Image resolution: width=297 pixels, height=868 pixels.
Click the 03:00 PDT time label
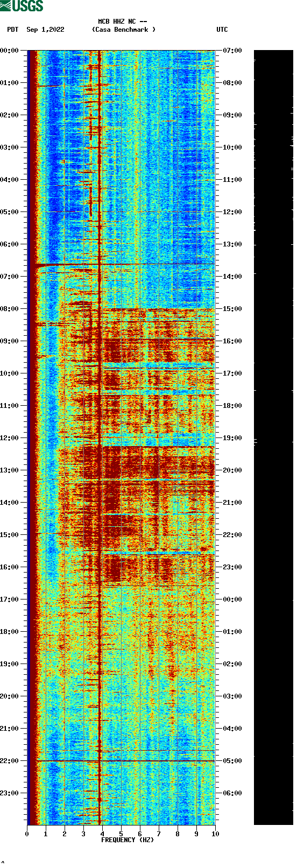10,147
